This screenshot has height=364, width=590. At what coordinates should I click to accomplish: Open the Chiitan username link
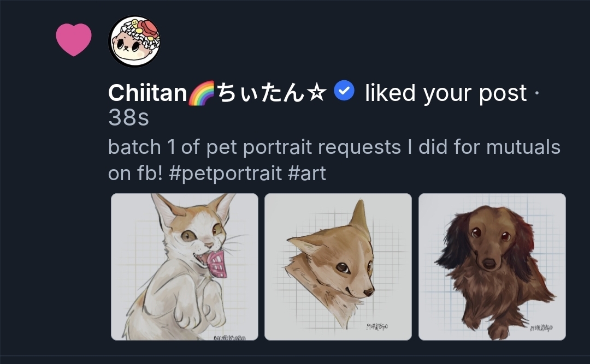(x=147, y=93)
